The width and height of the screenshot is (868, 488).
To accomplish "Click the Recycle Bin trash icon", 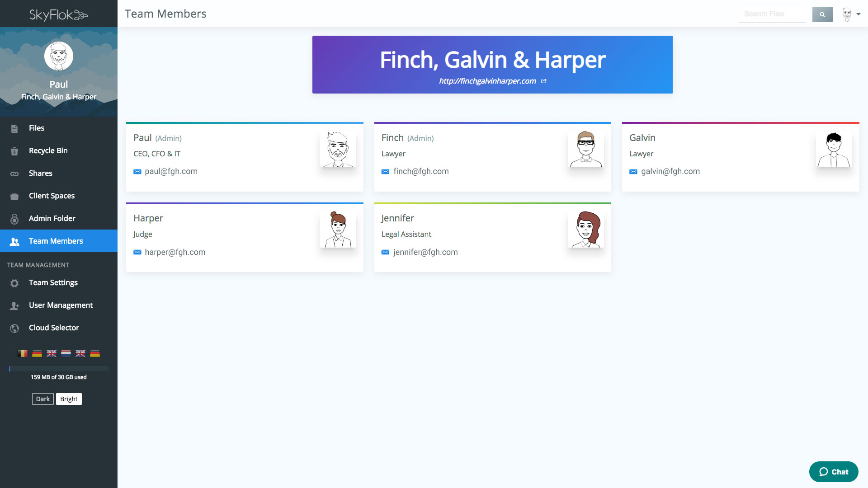I will (14, 151).
